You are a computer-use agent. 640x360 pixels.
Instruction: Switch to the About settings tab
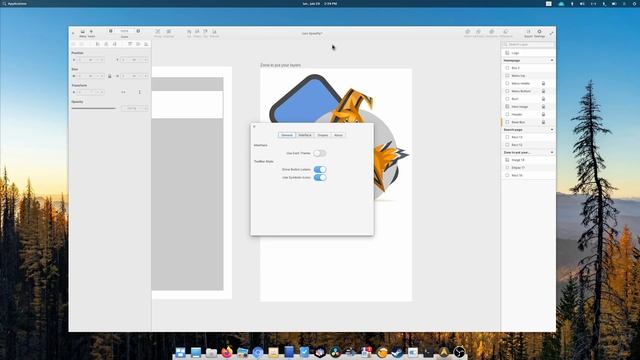coord(338,135)
